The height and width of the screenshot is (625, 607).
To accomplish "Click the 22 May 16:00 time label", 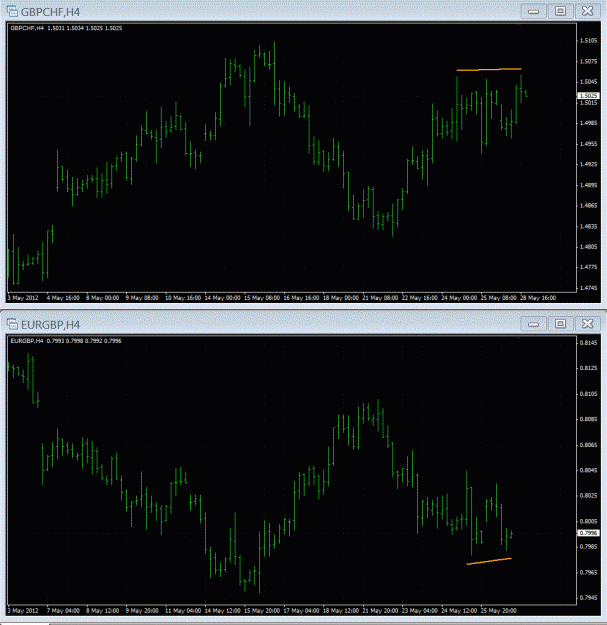I will point(419,298).
